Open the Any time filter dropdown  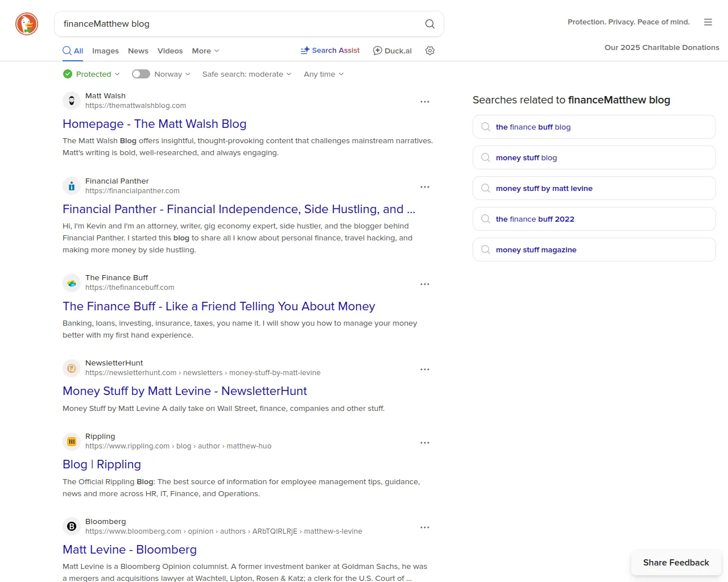(x=324, y=74)
